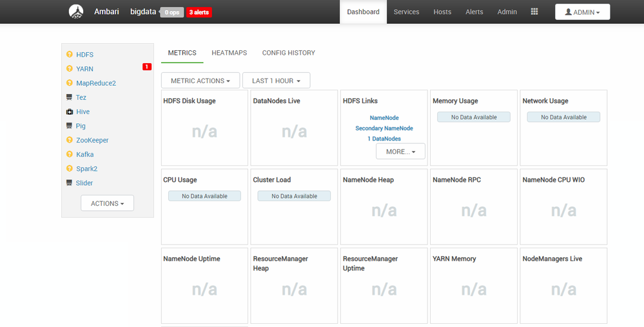The image size is (644, 327).
Task: Open the Admin menu
Action: pos(507,12)
